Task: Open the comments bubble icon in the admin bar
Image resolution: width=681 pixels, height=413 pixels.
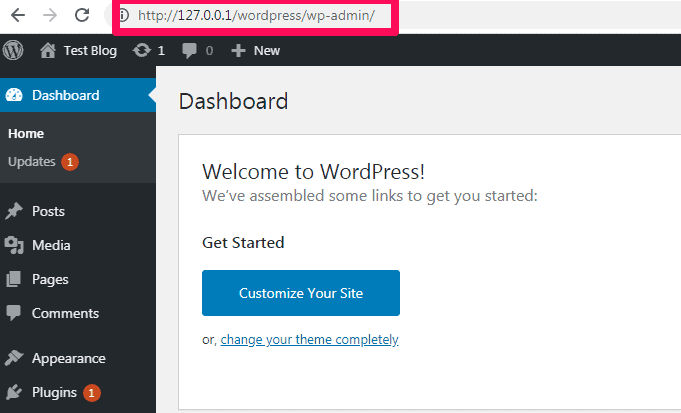Action: (x=190, y=50)
